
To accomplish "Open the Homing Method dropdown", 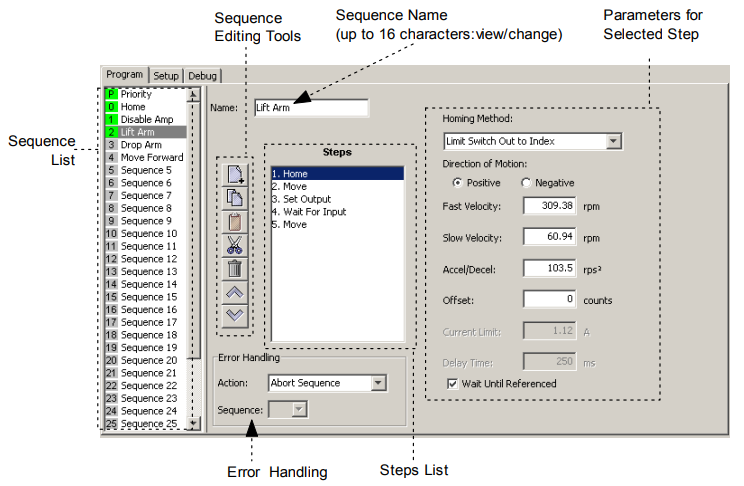I will pyautogui.click(x=614, y=141).
